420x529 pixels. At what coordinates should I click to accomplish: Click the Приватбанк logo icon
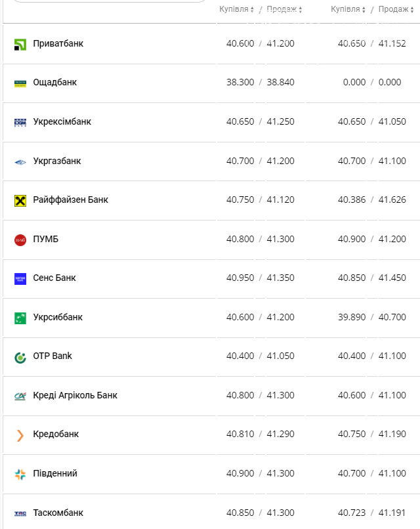[x=20, y=44]
